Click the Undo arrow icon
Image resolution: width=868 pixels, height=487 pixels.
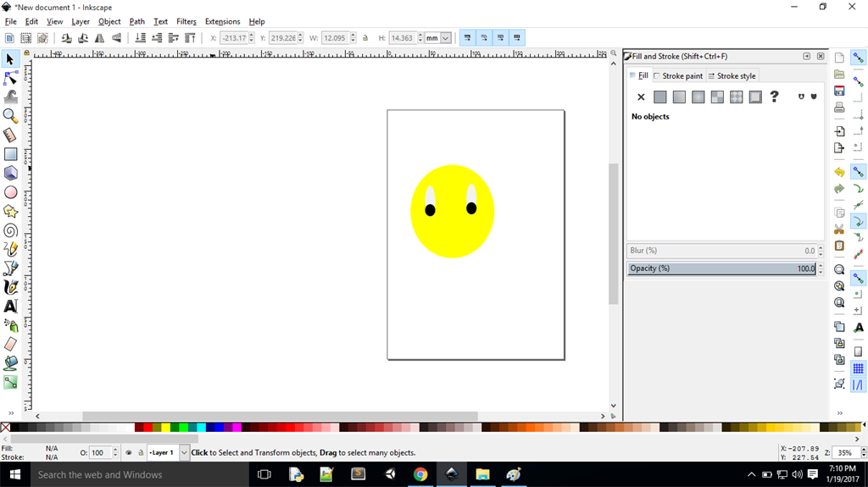(839, 172)
